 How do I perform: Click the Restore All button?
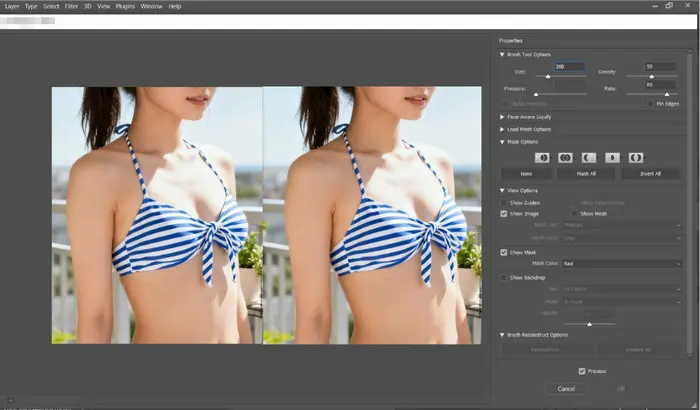coord(638,350)
